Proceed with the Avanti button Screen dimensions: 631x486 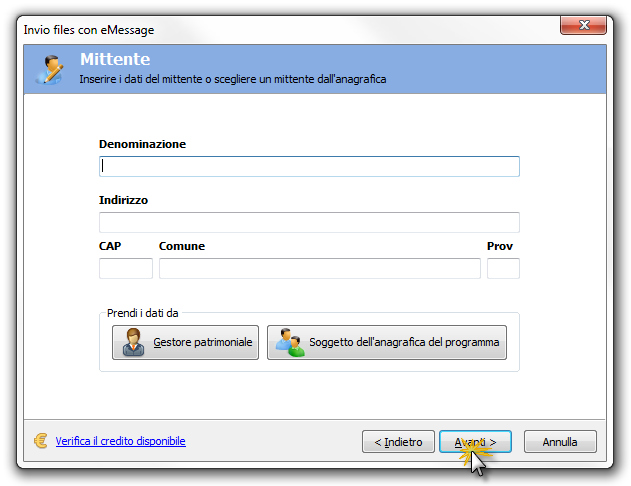[x=475, y=442]
